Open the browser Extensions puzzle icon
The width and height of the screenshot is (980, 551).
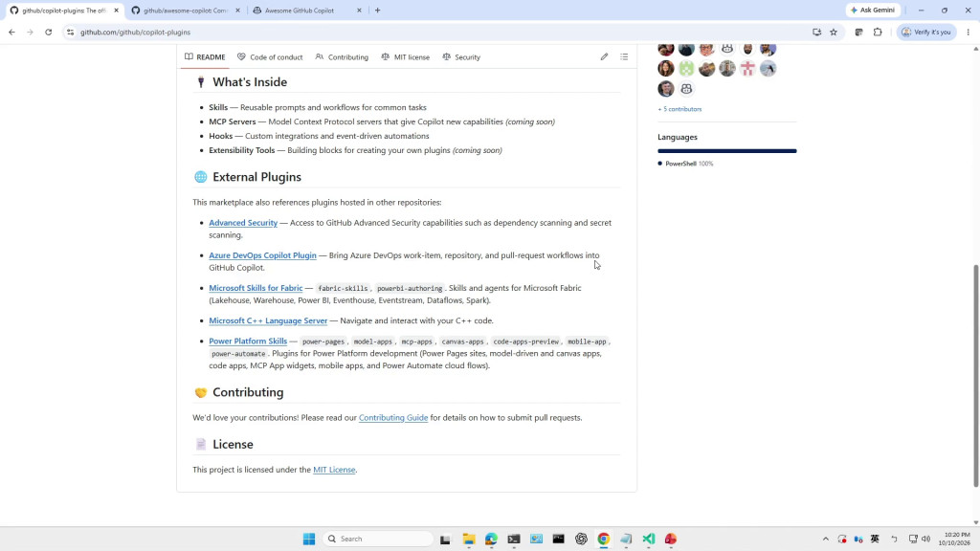(x=878, y=32)
